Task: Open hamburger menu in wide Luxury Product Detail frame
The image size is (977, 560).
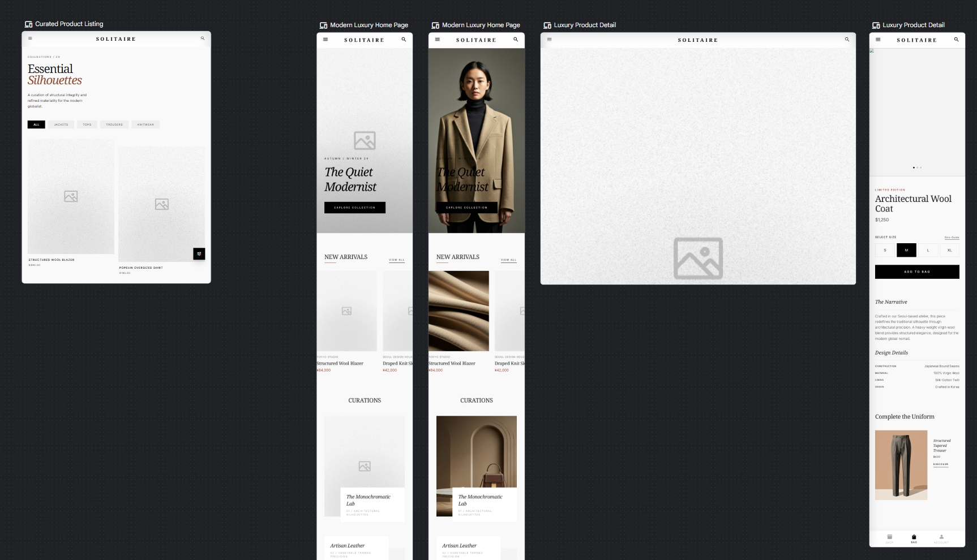Action: click(549, 40)
